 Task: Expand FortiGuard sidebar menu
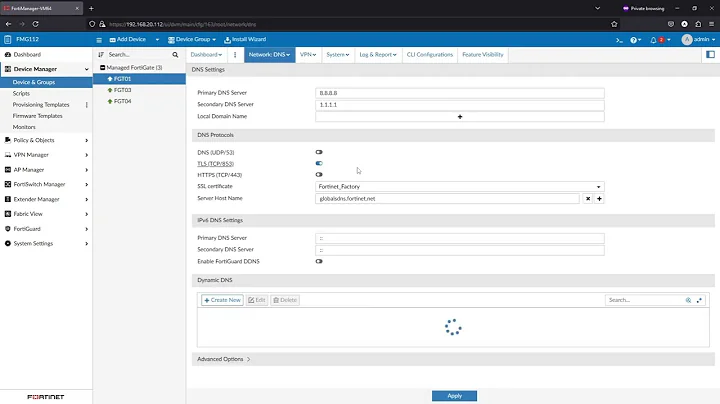coord(46,229)
